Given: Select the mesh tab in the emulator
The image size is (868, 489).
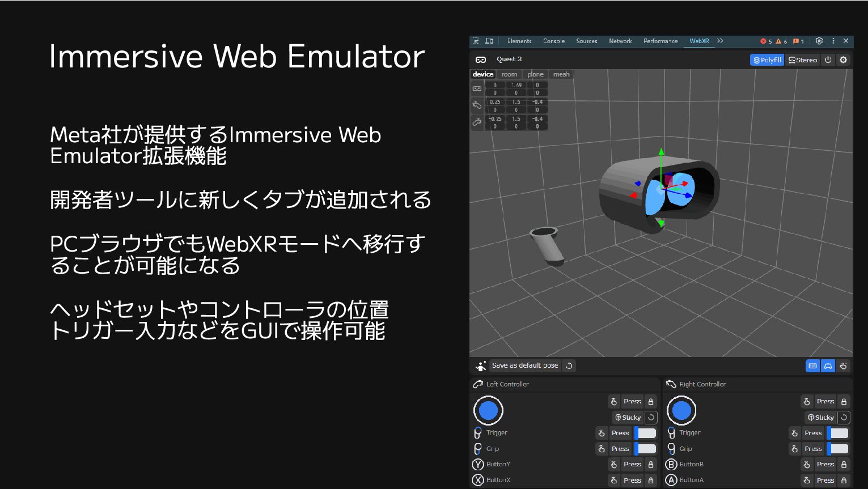Looking at the screenshot, I should 561,74.
